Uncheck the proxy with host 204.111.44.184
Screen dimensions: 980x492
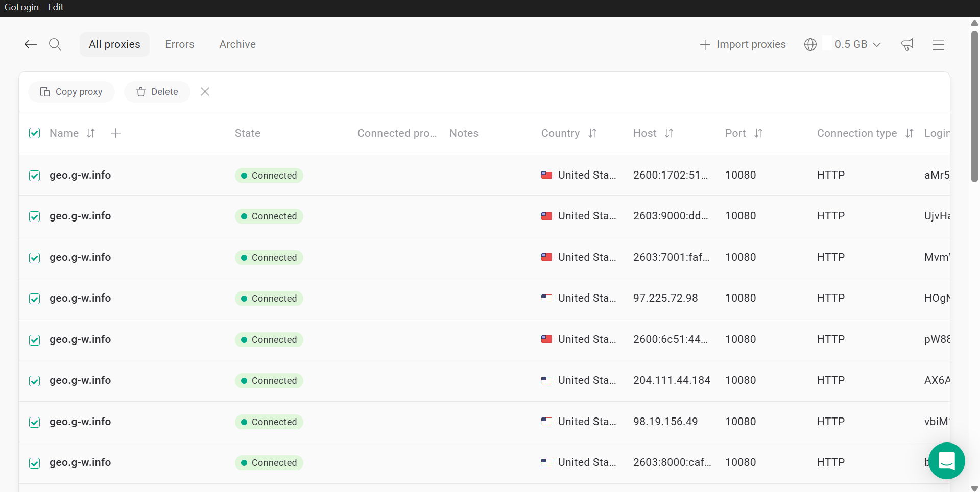click(35, 381)
